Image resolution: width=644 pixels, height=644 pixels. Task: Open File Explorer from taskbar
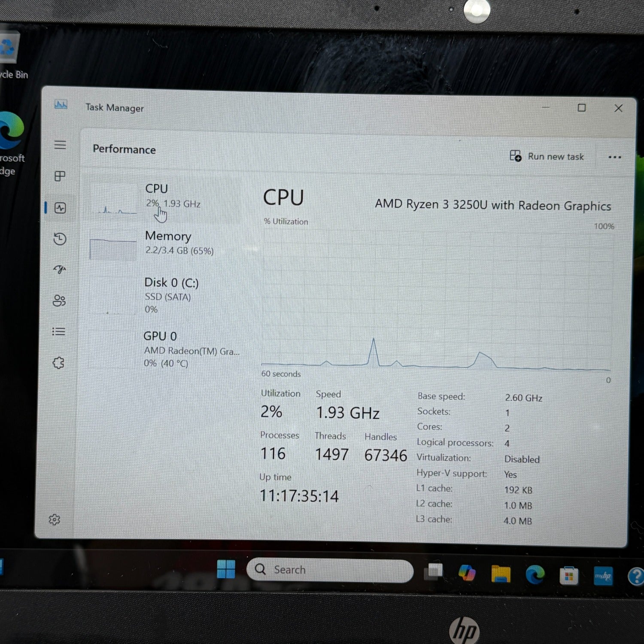coord(501,574)
